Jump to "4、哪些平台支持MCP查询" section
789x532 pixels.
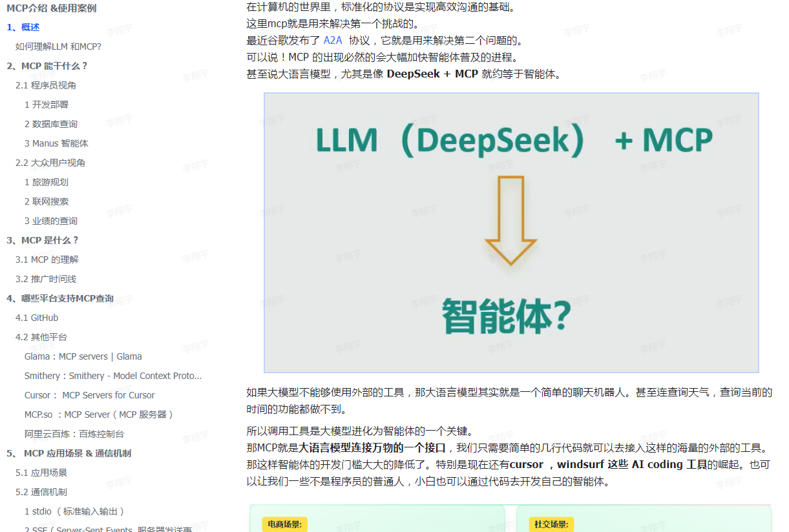coord(60,298)
